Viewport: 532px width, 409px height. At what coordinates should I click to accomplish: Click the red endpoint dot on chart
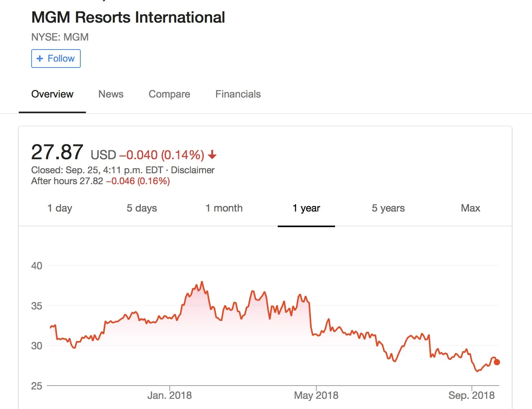pos(497,362)
